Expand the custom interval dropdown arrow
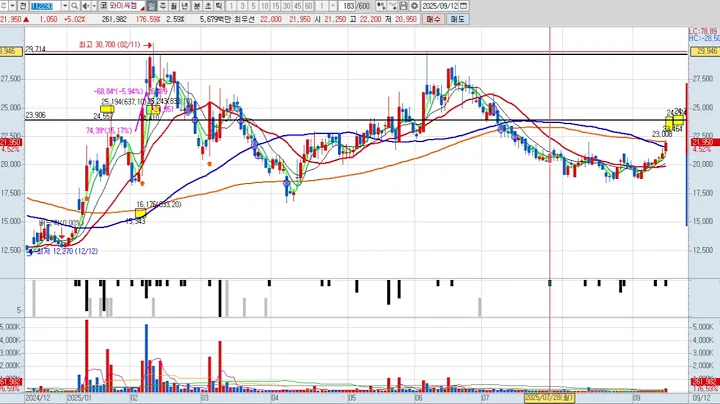The image size is (720, 404). pos(333,6)
